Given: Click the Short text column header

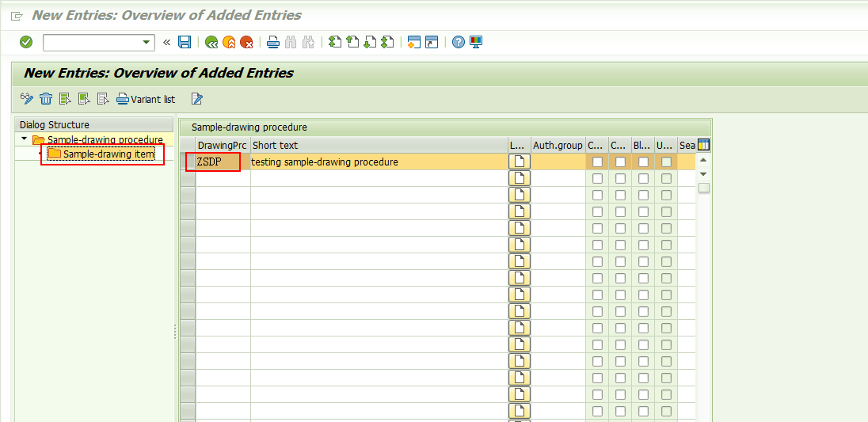Looking at the screenshot, I should pyautogui.click(x=379, y=146).
